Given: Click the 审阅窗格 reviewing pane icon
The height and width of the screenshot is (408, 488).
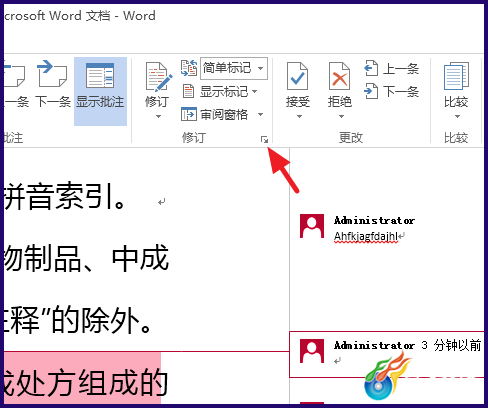Looking at the screenshot, I should (x=189, y=114).
